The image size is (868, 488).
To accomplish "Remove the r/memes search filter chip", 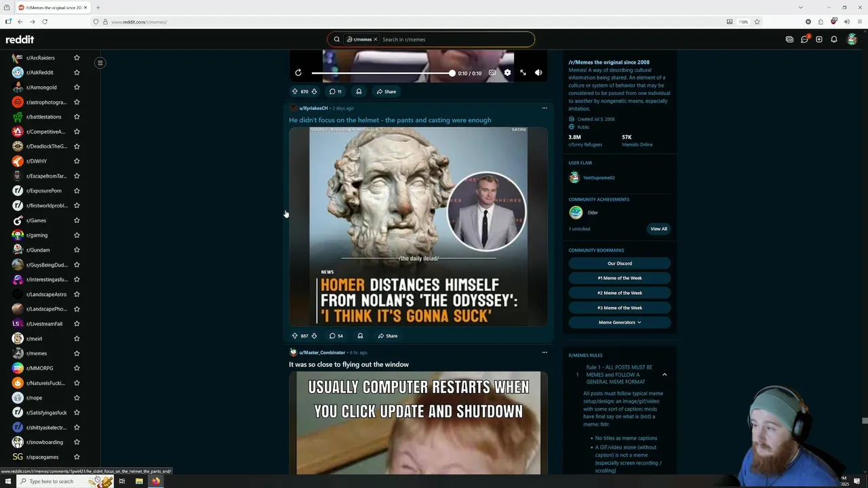I will coord(375,39).
